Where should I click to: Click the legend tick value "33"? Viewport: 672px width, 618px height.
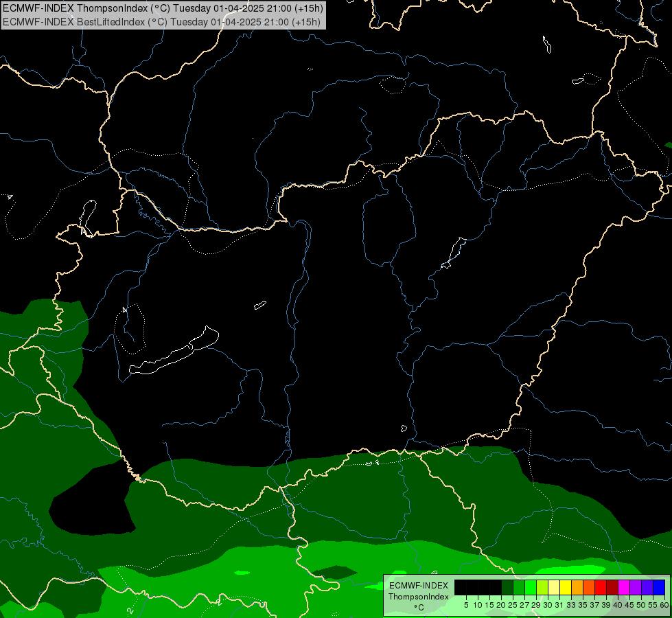[x=571, y=605]
